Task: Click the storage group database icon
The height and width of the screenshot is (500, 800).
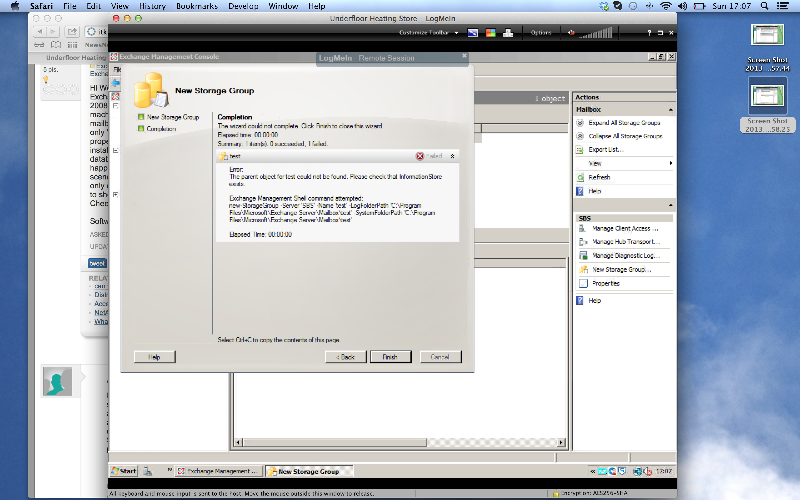Action: 151,90
